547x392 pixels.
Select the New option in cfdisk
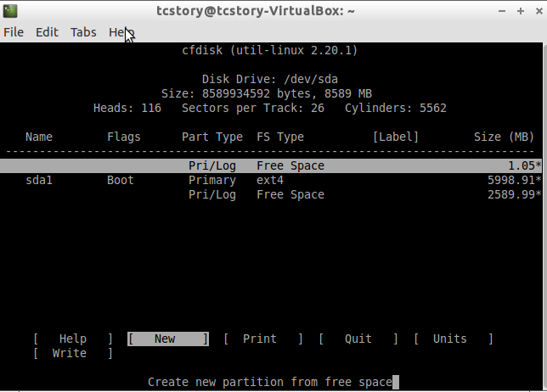[168, 339]
